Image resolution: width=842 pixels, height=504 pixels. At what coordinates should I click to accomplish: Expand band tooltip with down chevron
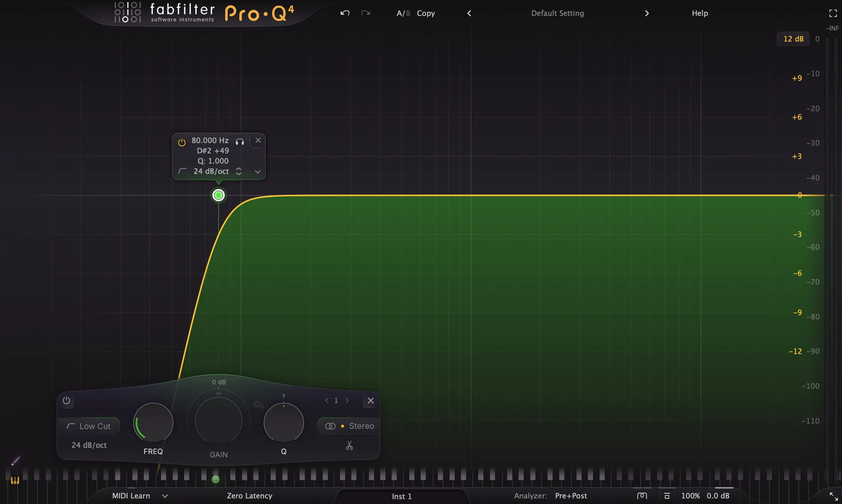[257, 172]
